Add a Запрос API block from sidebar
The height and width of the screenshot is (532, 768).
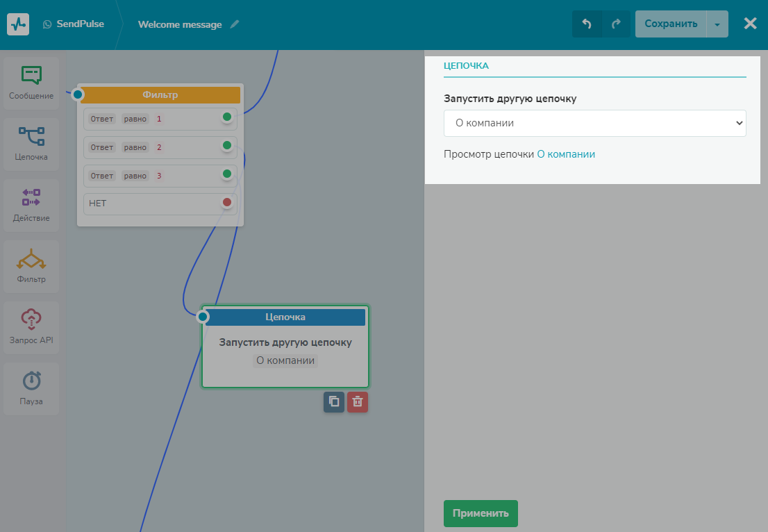pos(31,328)
